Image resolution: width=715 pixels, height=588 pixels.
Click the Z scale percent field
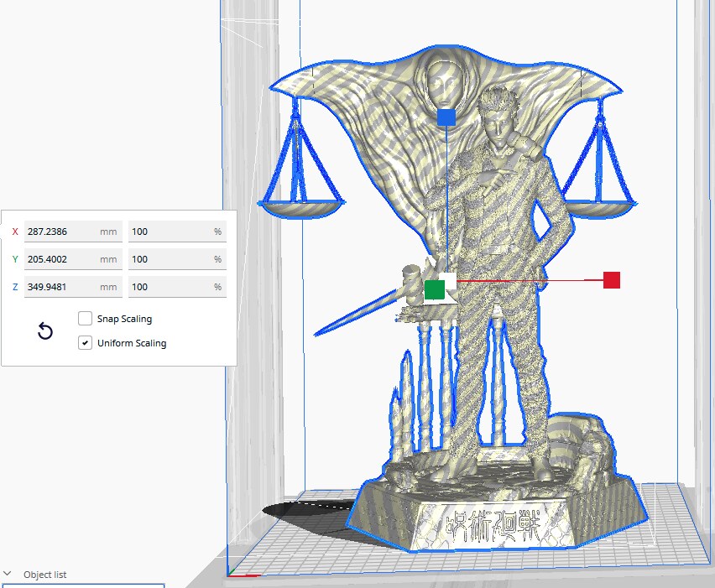tap(177, 287)
